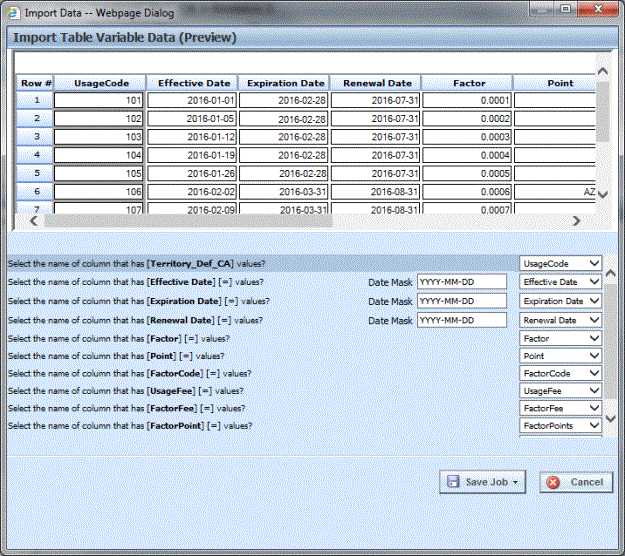Click Expiration Date cell in row 6, 2016-03-31

[x=283, y=192]
